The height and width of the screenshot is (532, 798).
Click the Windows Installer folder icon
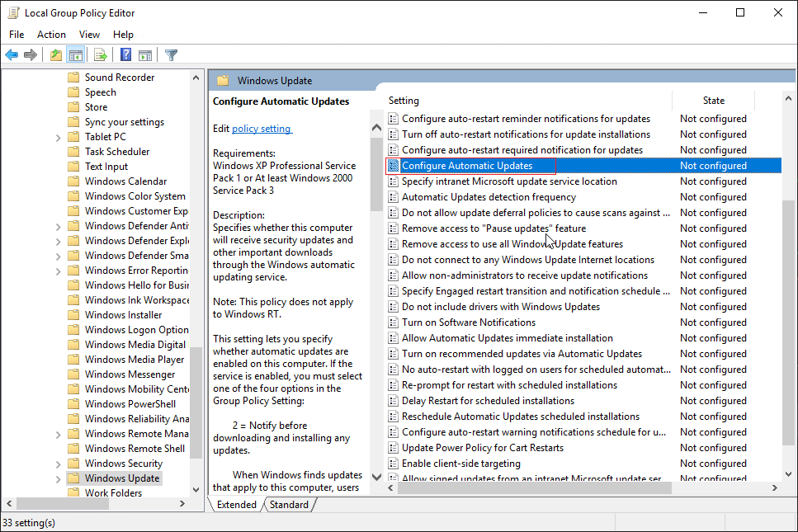pos(73,315)
